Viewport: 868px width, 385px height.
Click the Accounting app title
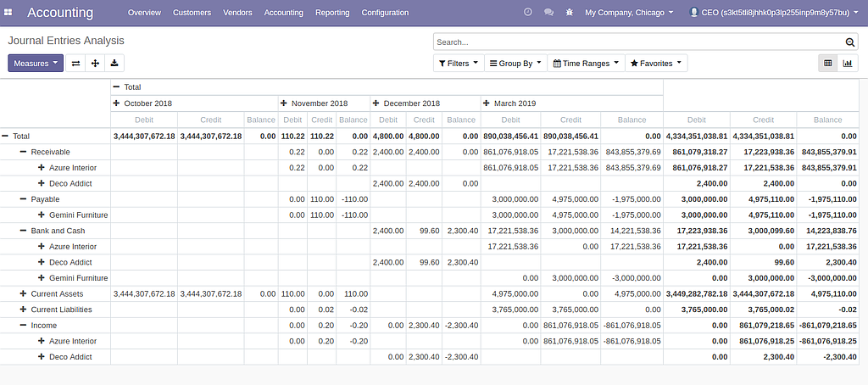pyautogui.click(x=60, y=12)
